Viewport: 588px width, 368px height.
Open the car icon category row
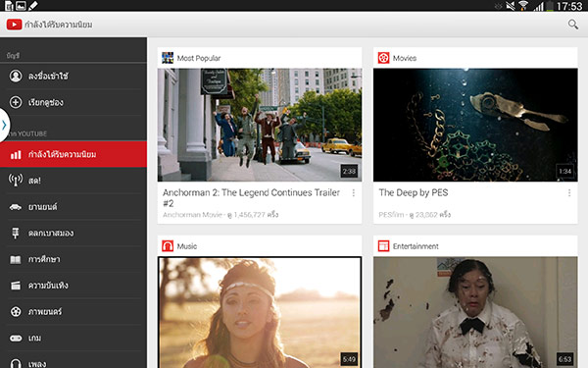pyautogui.click(x=73, y=206)
